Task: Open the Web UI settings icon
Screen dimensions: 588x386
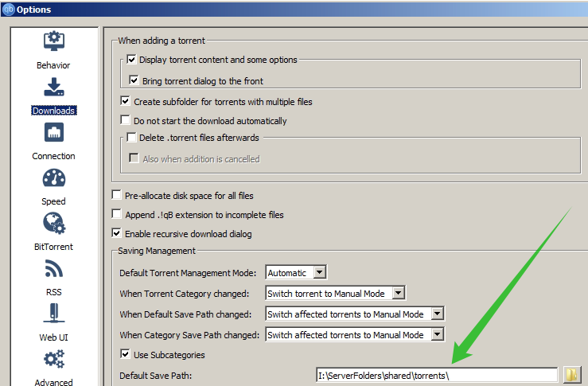Action: (x=53, y=314)
